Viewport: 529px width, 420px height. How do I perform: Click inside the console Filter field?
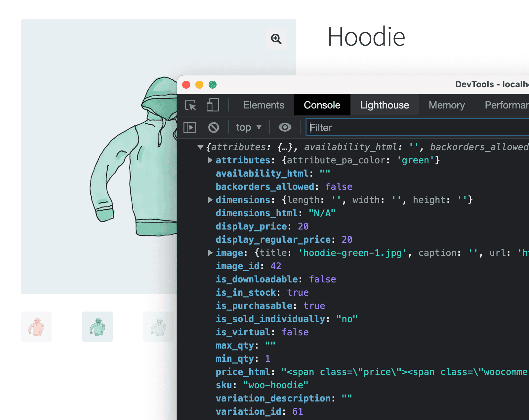[x=364, y=127]
